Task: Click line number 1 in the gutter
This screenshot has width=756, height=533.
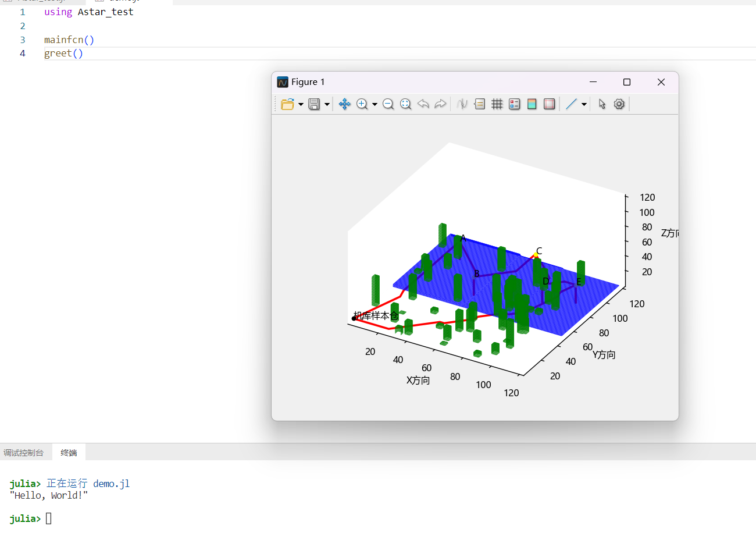Action: pos(23,12)
